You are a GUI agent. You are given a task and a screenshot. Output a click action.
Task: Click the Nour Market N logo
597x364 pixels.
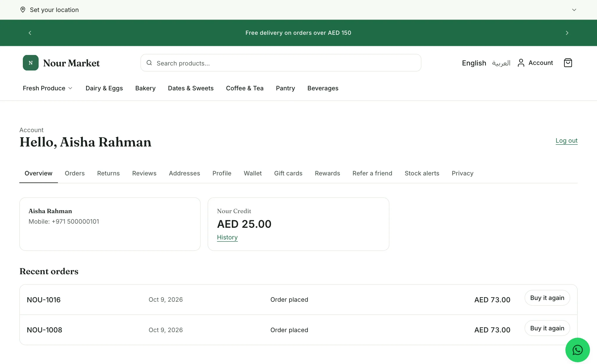(31, 63)
